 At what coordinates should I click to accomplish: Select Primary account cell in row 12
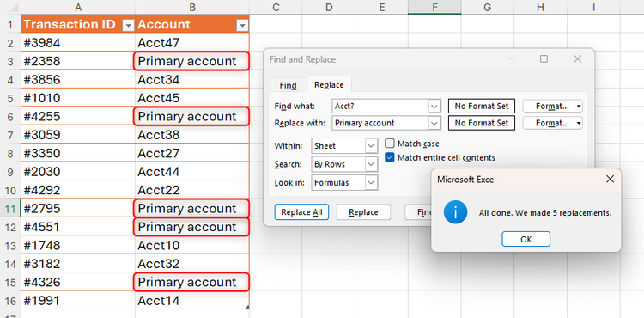192,227
